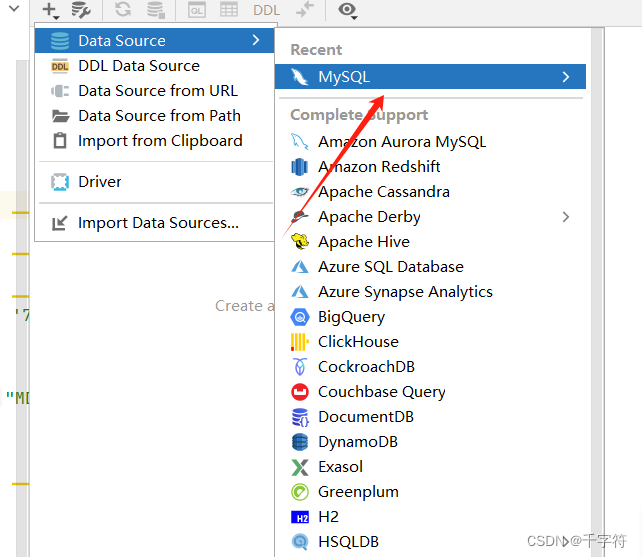Open Import Data Sources...
The image size is (642, 557).
tap(154, 222)
